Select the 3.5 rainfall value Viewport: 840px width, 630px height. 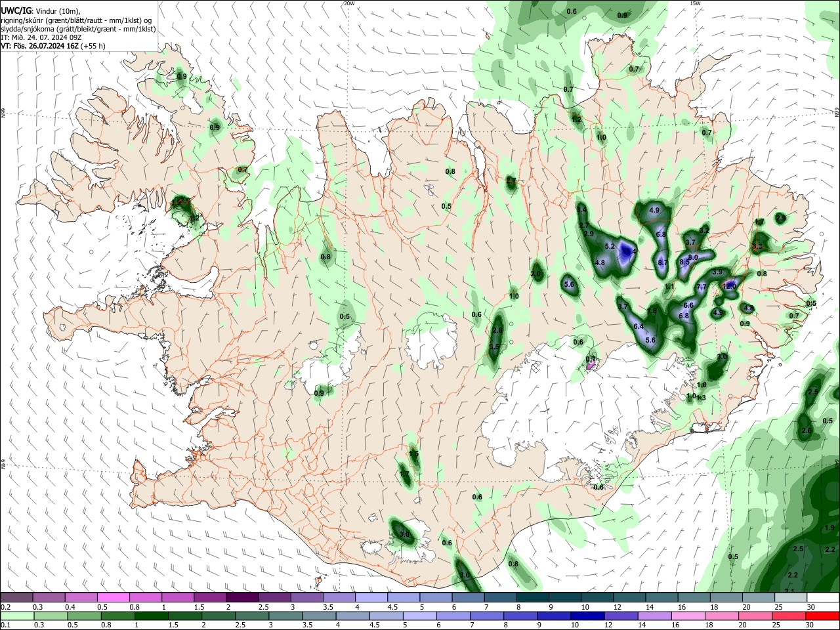495,346
